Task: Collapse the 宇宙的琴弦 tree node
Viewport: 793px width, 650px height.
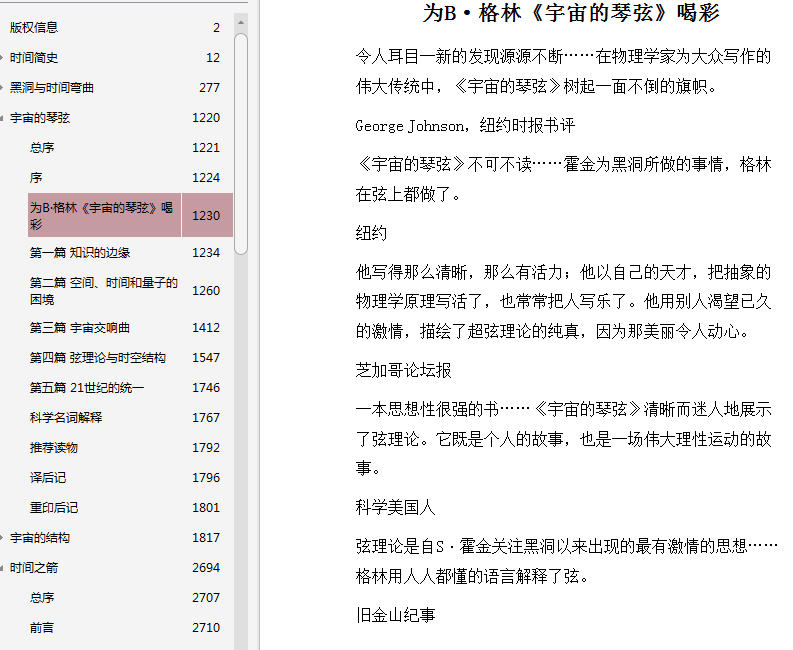Action: point(2,118)
